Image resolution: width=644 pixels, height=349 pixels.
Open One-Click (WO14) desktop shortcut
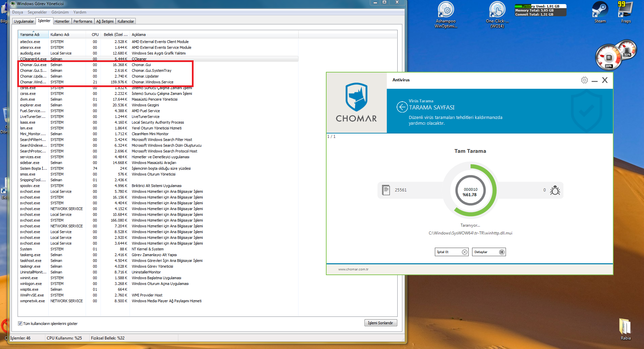click(x=497, y=15)
